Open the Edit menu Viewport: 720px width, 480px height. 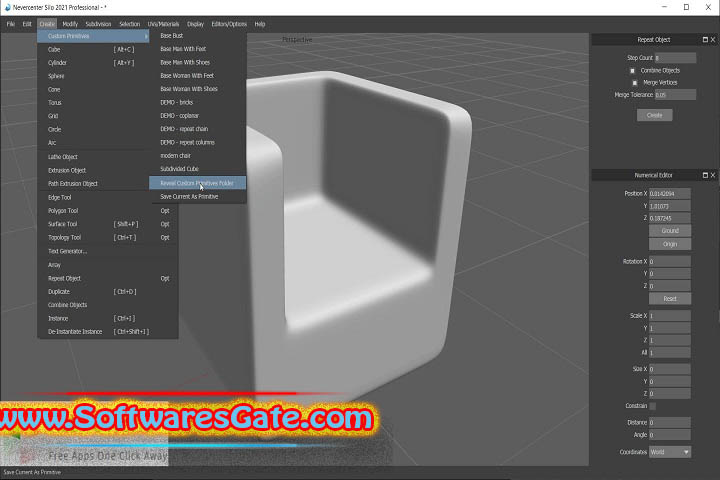pos(27,24)
